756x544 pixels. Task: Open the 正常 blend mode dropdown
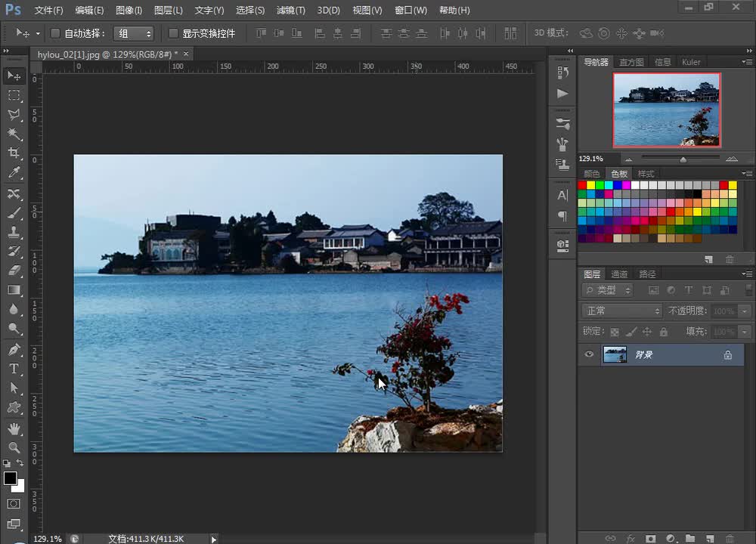[623, 311]
